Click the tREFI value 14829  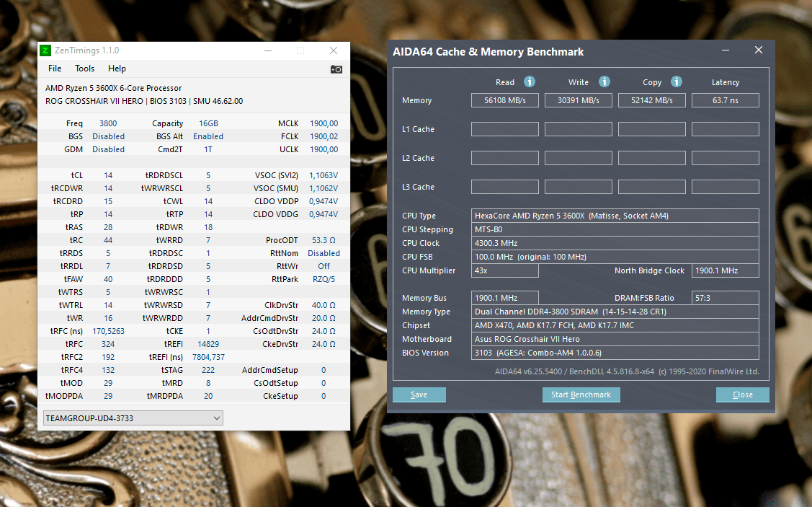pyautogui.click(x=208, y=344)
